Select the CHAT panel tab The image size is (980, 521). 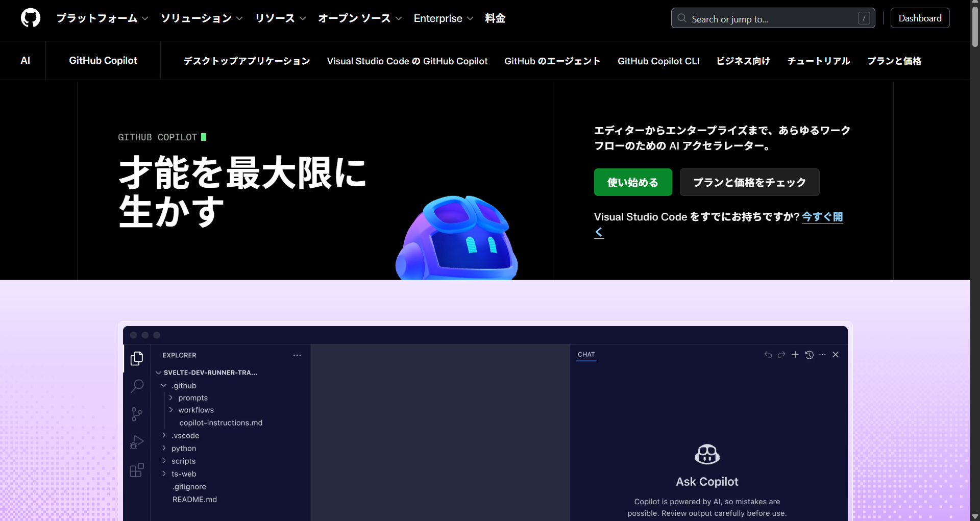pos(586,355)
